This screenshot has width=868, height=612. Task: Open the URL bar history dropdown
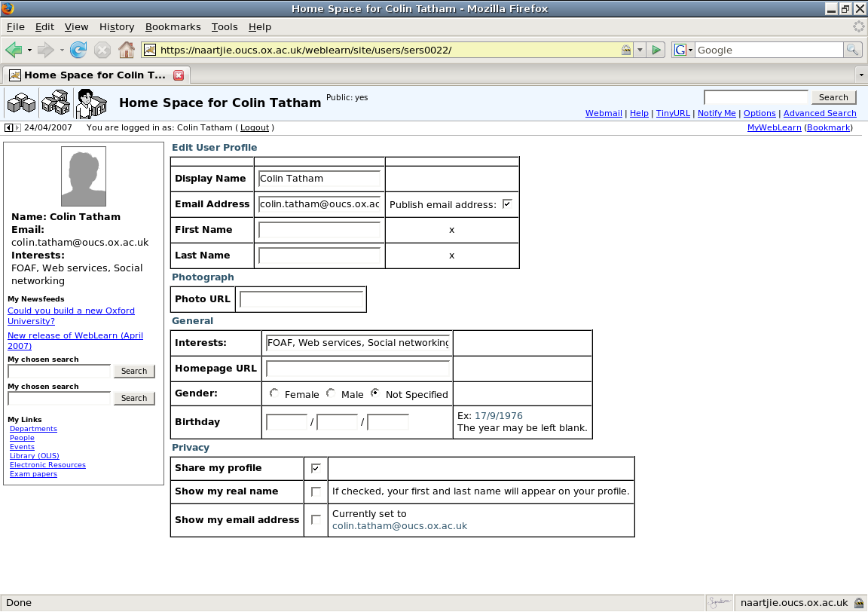point(640,50)
